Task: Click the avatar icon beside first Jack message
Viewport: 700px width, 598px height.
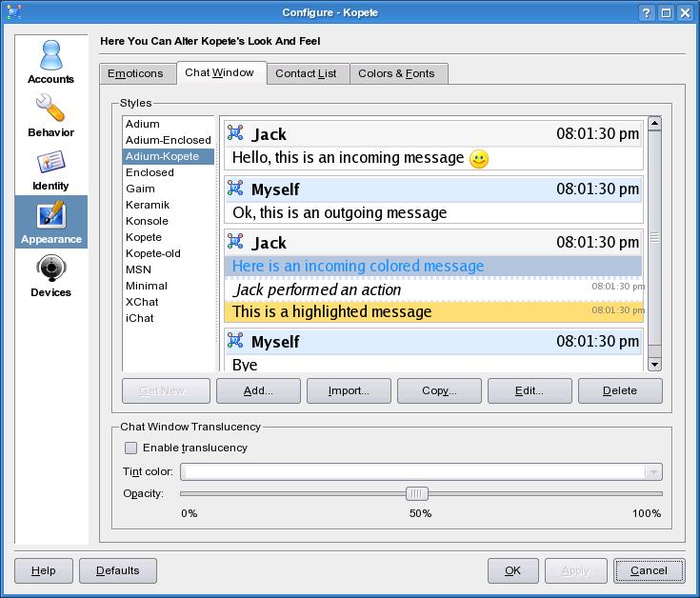Action: click(x=235, y=132)
